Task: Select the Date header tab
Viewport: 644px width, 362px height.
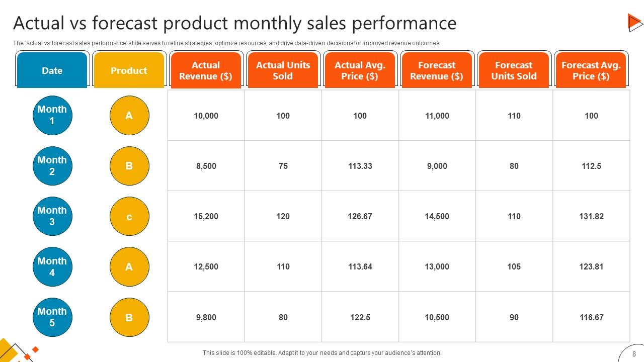Action: (x=52, y=70)
